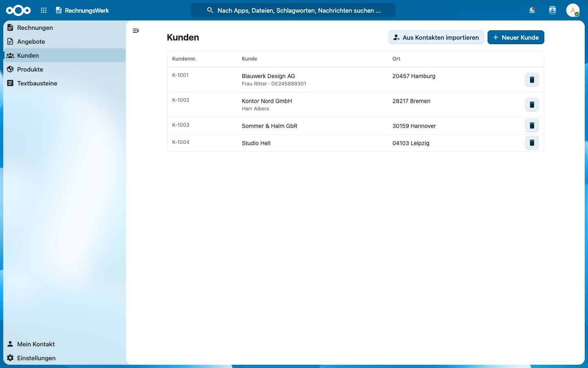
Task: Click the Angebote document icon
Action: point(10,41)
